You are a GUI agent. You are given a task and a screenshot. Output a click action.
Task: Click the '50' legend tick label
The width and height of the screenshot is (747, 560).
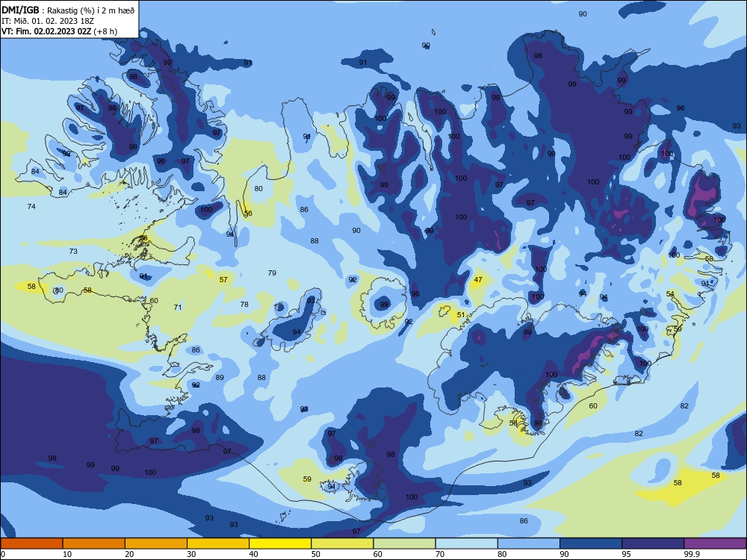(315, 554)
